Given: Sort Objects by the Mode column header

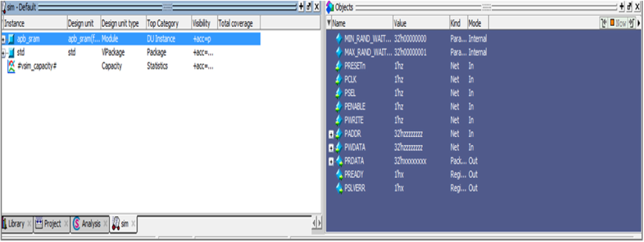Looking at the screenshot, I should (x=478, y=23).
